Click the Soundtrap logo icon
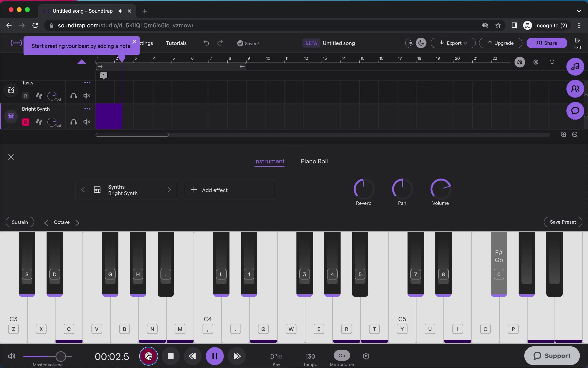588x368 pixels. tap(16, 43)
